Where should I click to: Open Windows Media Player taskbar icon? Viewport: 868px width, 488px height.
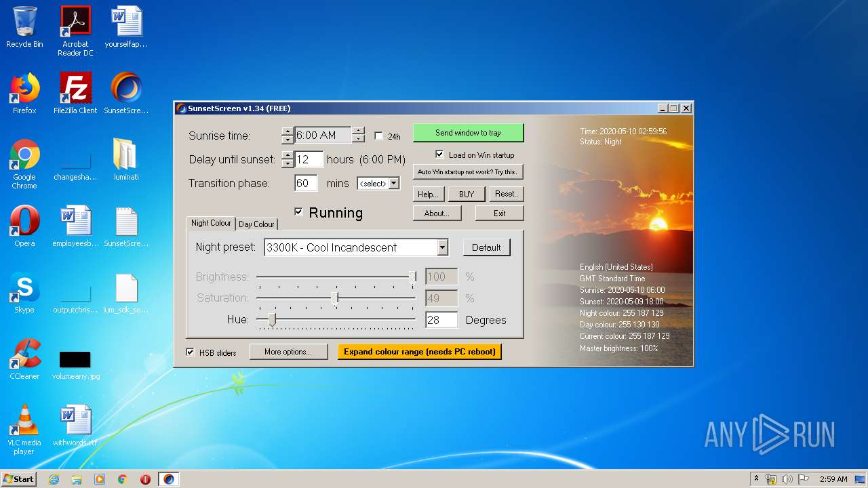(100, 479)
